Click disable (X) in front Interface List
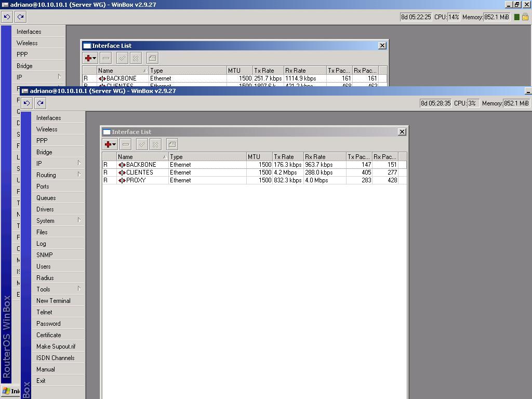 pyautogui.click(x=155, y=144)
